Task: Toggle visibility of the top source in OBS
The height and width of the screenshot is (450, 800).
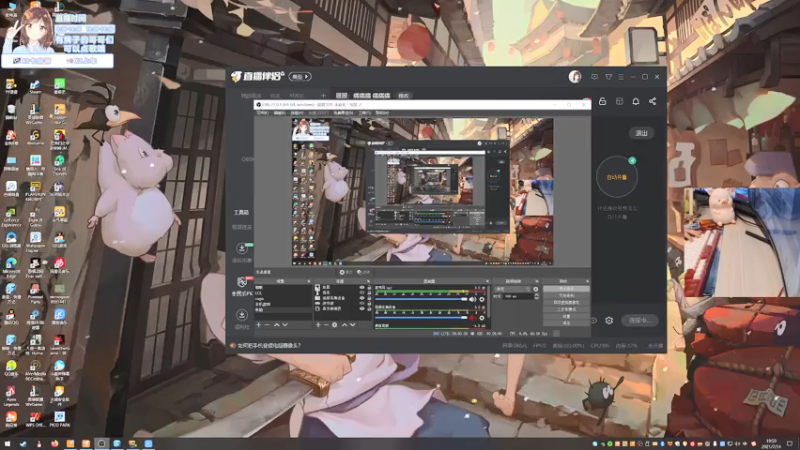Action: pos(362,287)
